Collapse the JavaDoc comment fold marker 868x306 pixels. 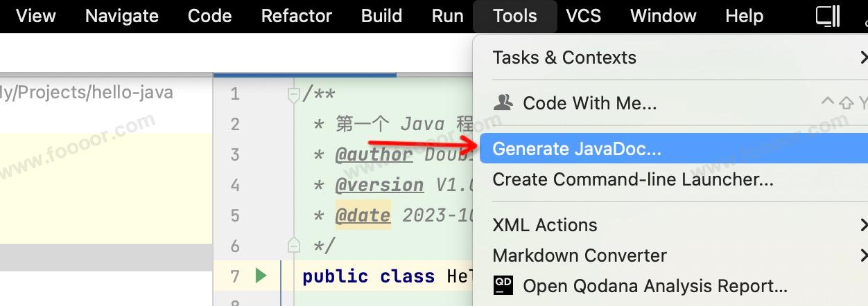tap(294, 94)
